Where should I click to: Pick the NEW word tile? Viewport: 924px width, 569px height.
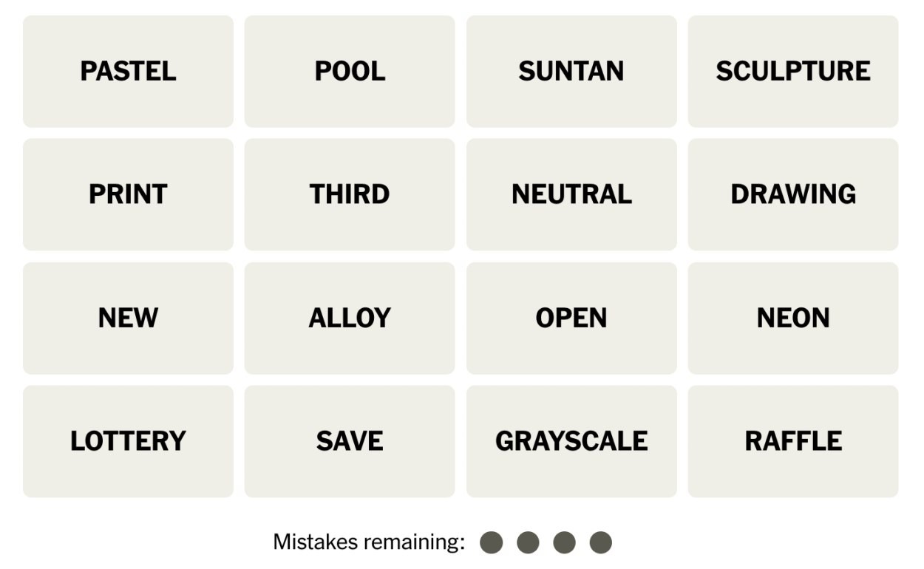[128, 318]
